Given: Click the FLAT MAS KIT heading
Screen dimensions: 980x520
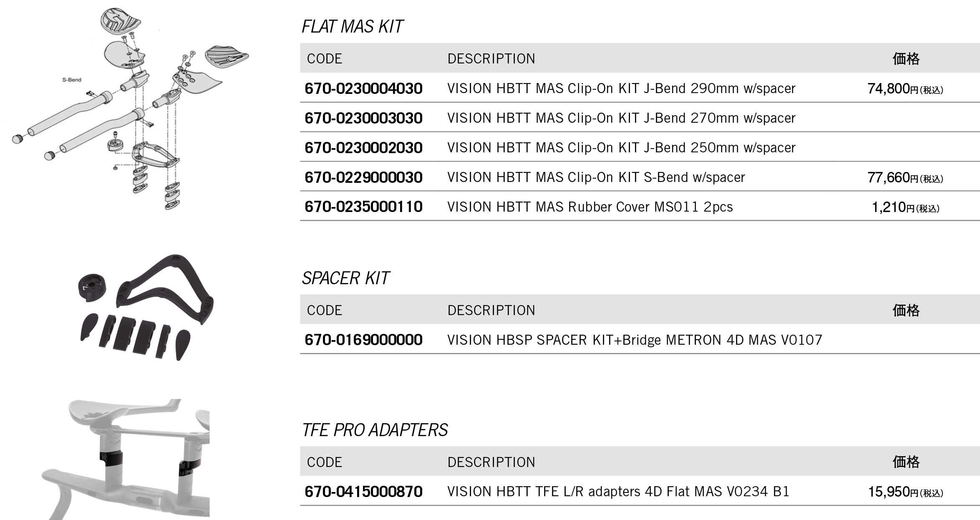Looking at the screenshot, I should click(353, 27).
